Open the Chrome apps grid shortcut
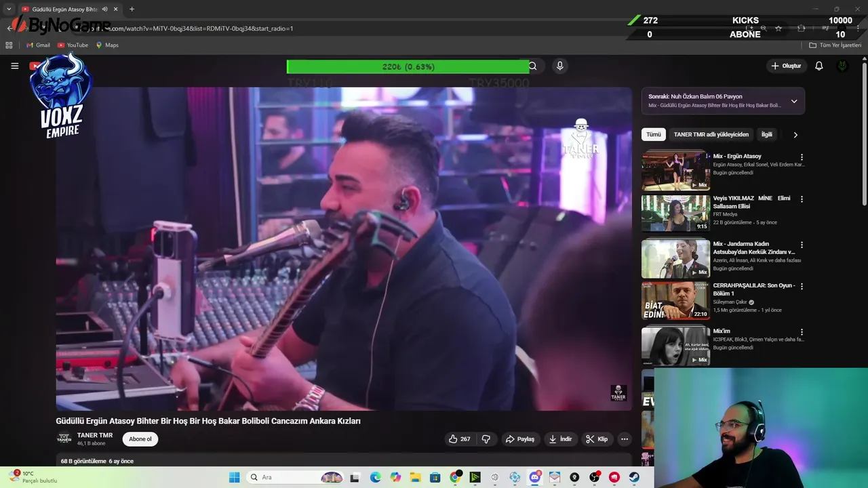Viewport: 868px width, 488px height. 9,45
